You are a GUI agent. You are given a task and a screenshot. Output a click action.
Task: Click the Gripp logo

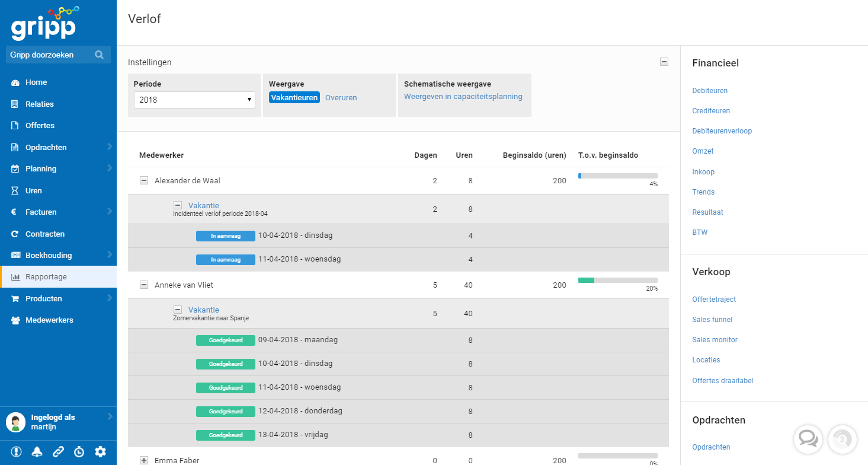pos(44,24)
